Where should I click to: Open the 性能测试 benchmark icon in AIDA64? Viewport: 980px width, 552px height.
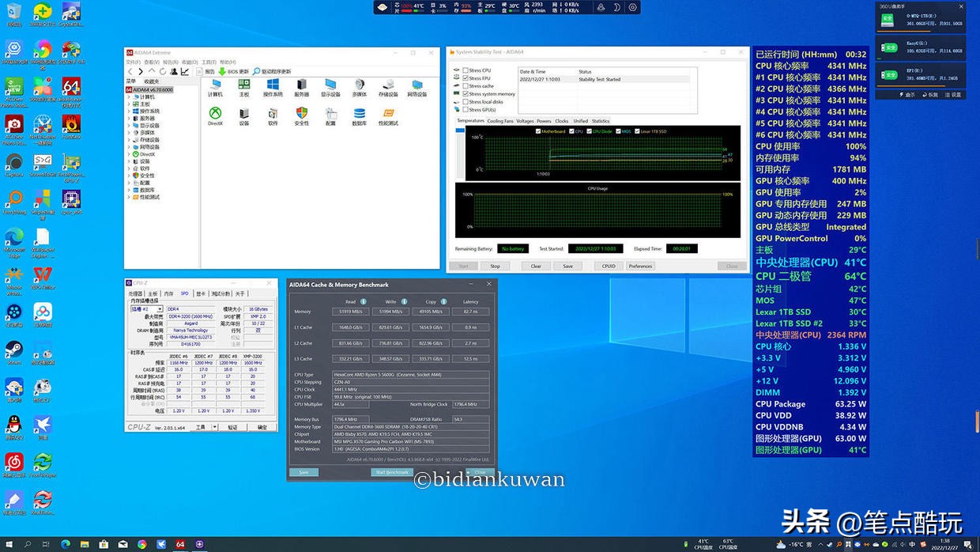tap(388, 113)
